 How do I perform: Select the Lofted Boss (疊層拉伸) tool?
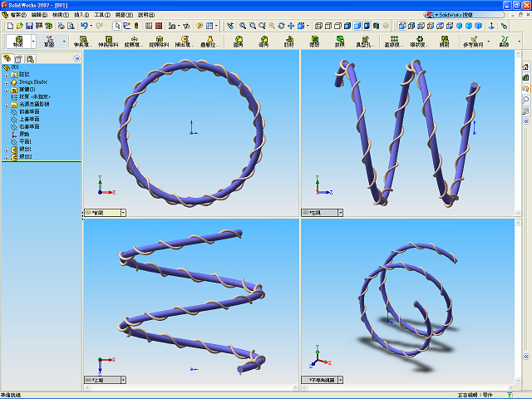coord(210,42)
